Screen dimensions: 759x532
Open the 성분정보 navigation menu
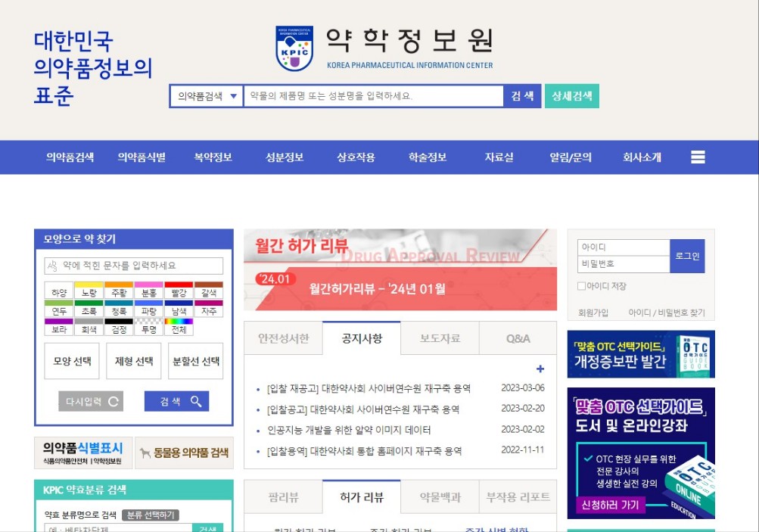pyautogui.click(x=285, y=157)
